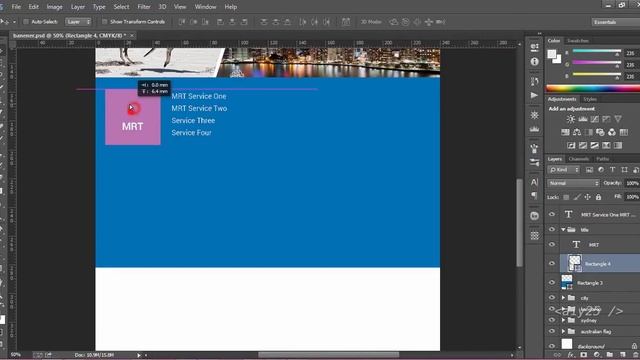Click the foreground color swatch in Color panel
This screenshot has width=640, height=360.
552,54
